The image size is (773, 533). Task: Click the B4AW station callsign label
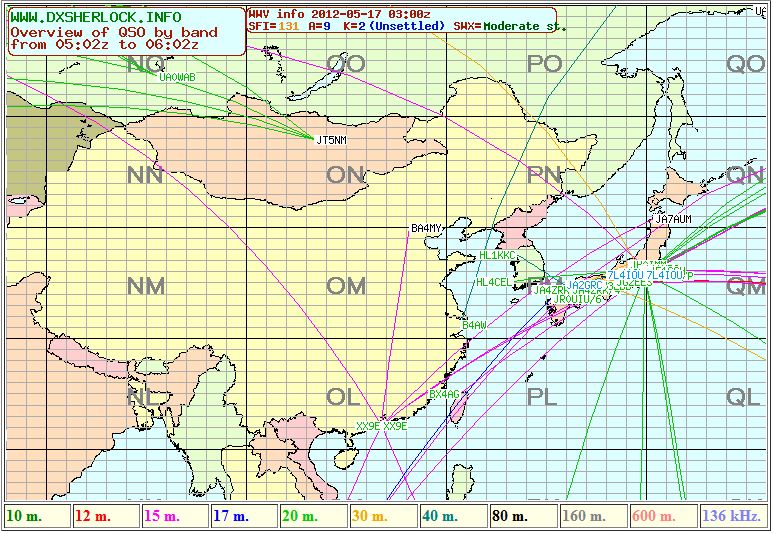[x=474, y=326]
